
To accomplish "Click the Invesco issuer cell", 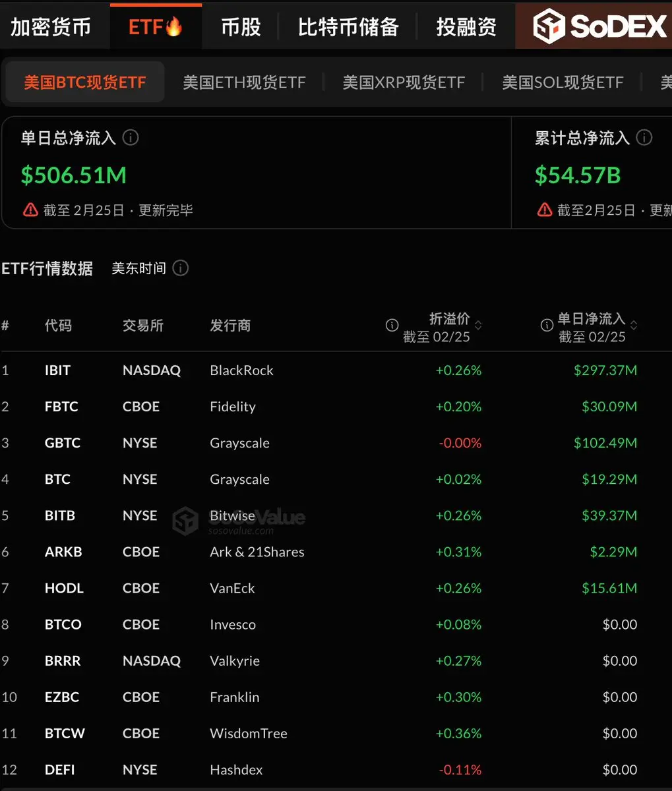I will [x=233, y=624].
